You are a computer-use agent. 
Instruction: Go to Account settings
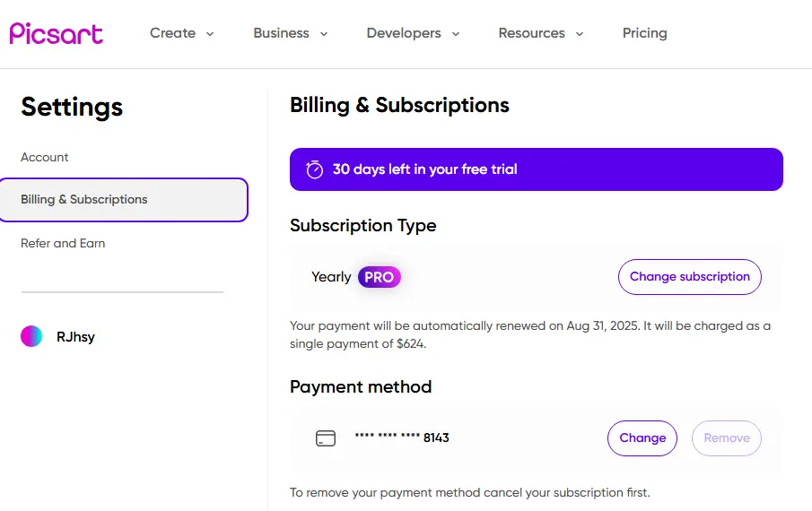point(45,157)
